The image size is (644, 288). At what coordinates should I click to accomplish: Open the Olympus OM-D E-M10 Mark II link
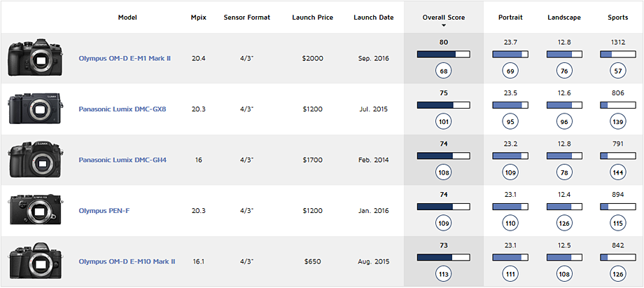tap(127, 261)
